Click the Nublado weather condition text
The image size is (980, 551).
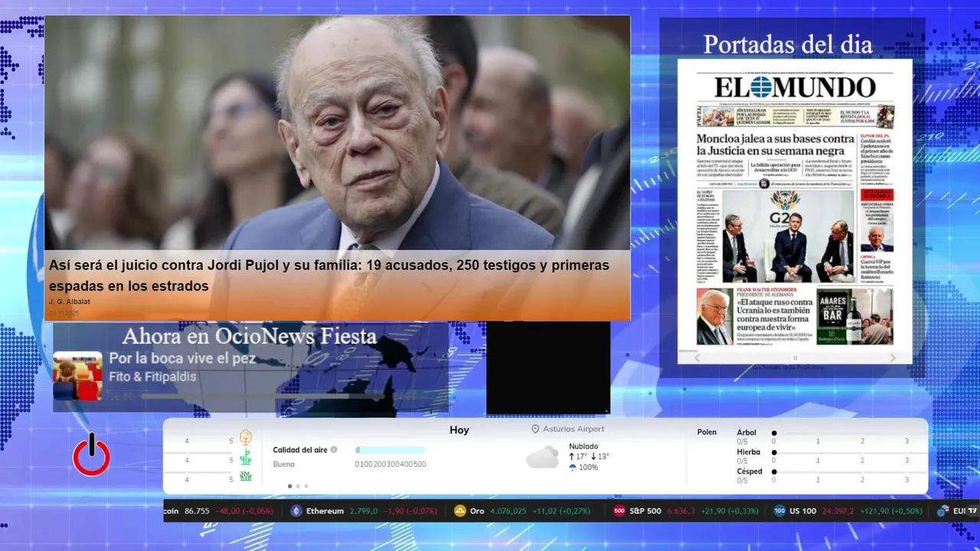583,446
